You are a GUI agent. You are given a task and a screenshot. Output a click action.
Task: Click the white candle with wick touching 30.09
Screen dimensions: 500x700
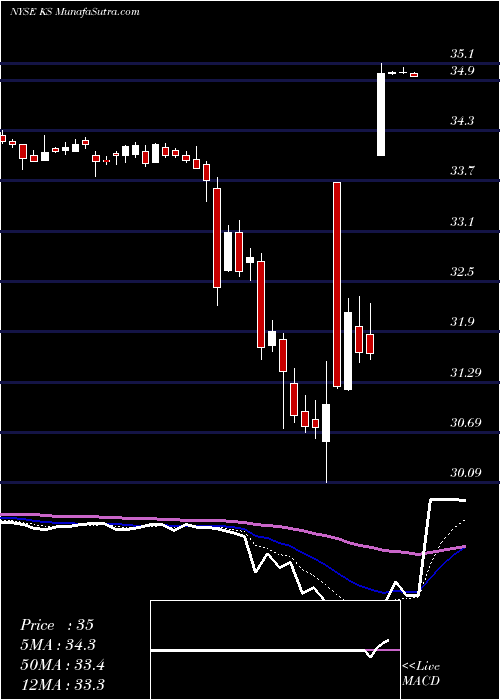(326, 422)
